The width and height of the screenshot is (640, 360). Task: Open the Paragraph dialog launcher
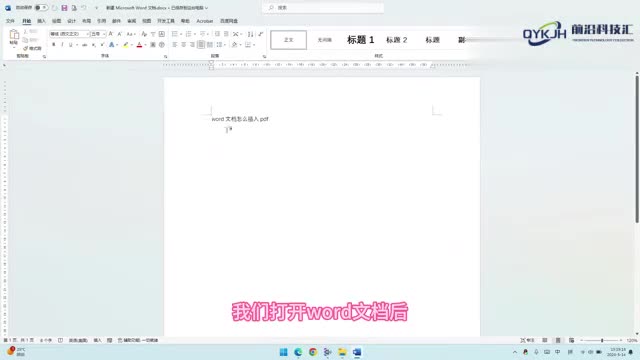tap(264, 56)
